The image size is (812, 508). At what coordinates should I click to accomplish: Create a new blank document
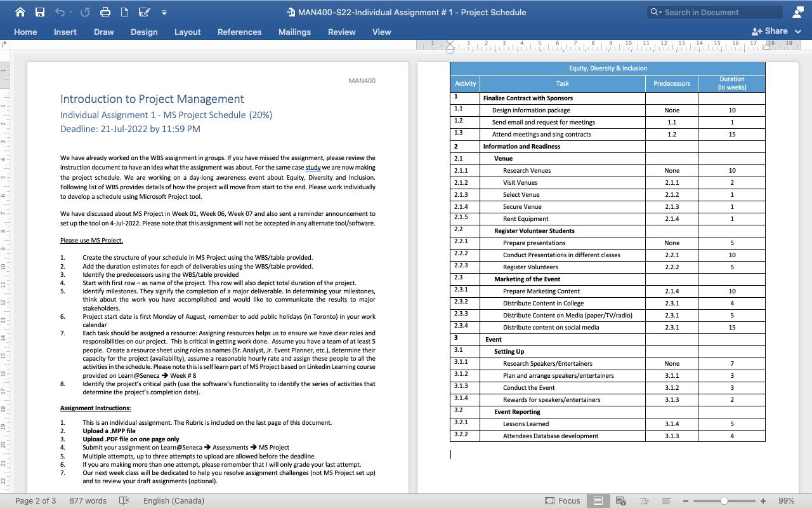pos(124,12)
